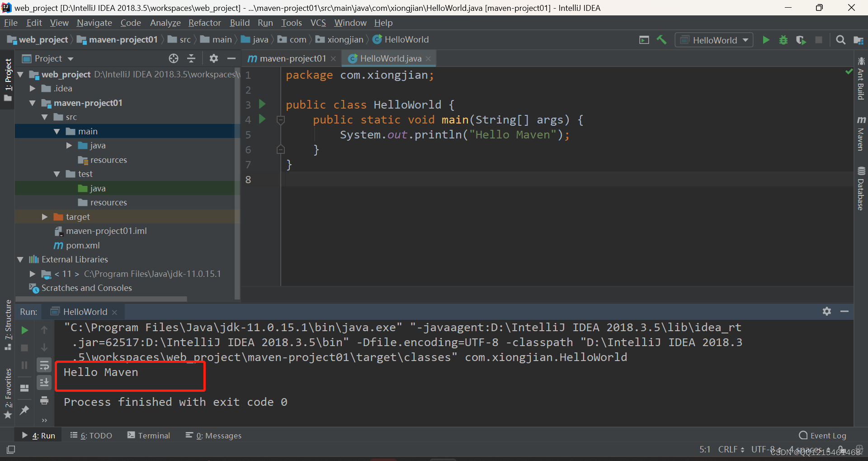Click the print icon in Run console
Image resolution: width=868 pixels, height=461 pixels.
(44, 400)
